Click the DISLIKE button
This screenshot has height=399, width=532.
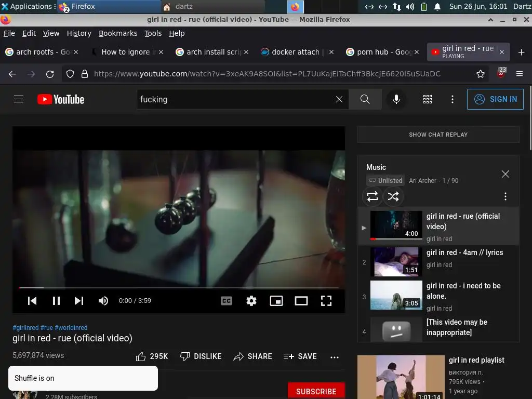click(201, 356)
